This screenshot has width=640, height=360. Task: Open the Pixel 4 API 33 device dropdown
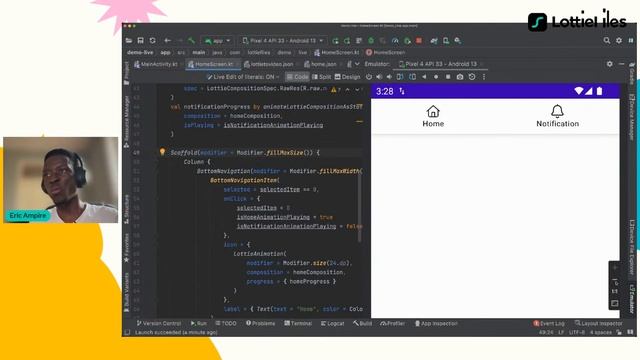[282, 41]
